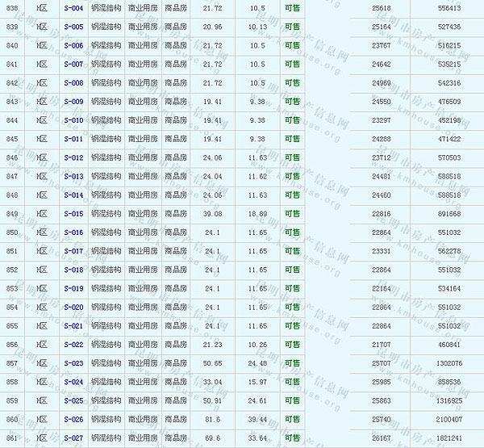Select total price cell 2100407
This screenshot has height=448, width=484.
click(x=447, y=420)
